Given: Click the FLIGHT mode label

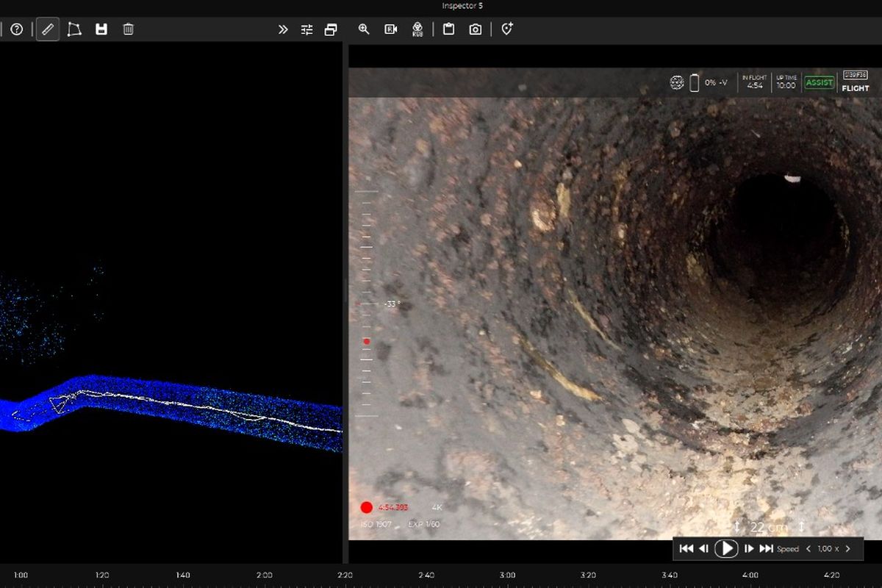Looking at the screenshot, I should tap(856, 88).
